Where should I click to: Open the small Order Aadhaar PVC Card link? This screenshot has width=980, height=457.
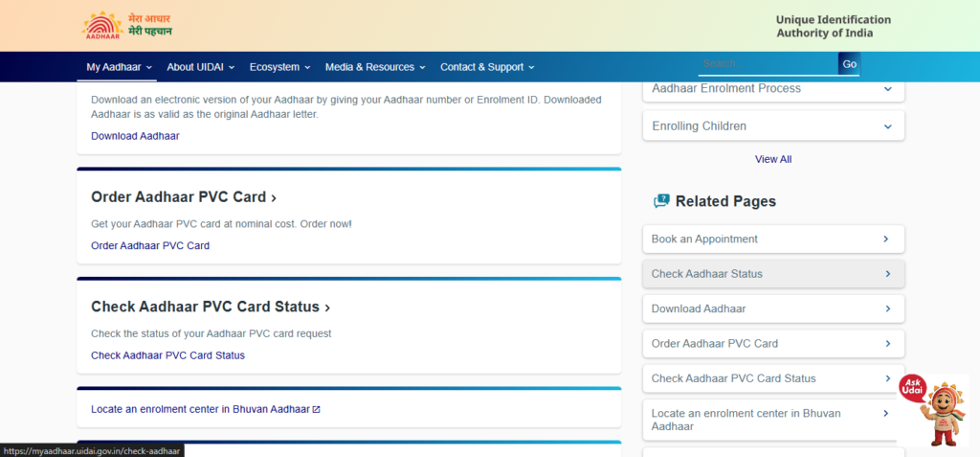(x=150, y=245)
